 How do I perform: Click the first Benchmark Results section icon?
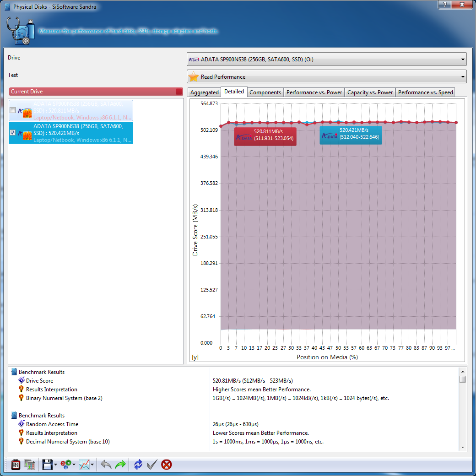[14, 372]
